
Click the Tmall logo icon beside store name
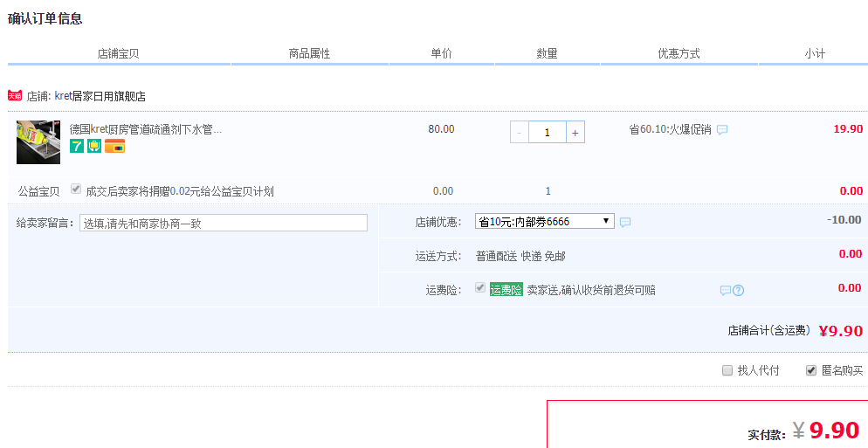tap(15, 96)
